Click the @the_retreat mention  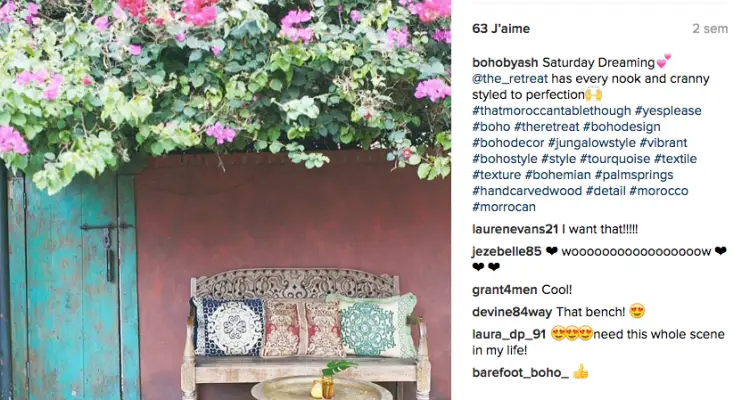pyautogui.click(x=509, y=78)
